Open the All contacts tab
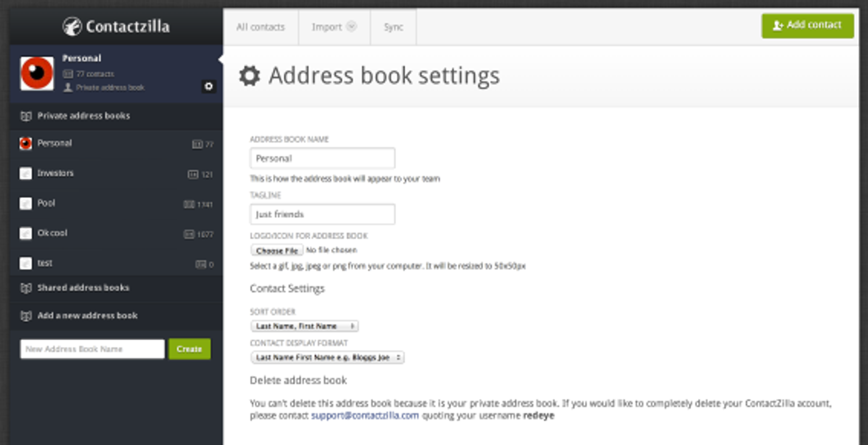 [x=260, y=27]
